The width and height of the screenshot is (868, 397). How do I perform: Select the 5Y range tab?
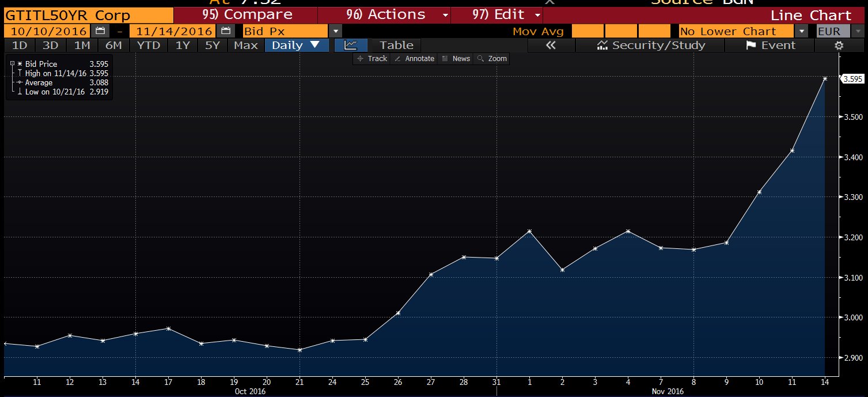pos(213,45)
